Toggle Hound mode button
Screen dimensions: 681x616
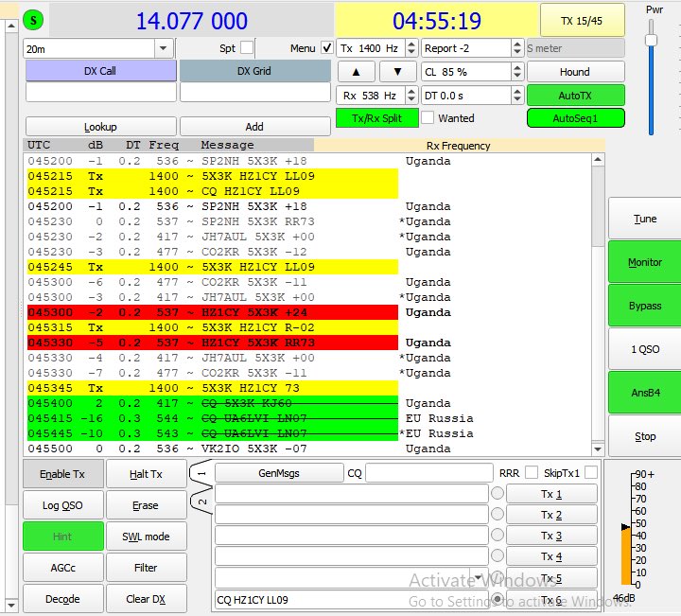(x=575, y=72)
